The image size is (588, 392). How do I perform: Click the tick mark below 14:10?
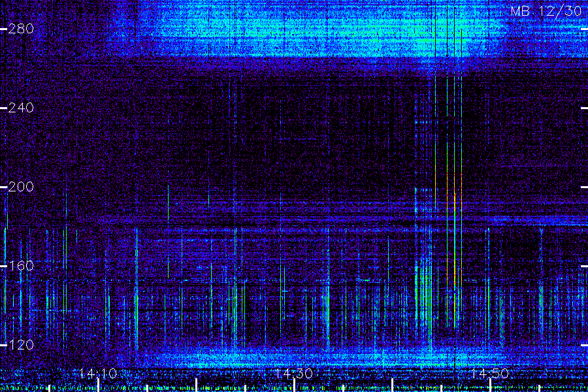click(98, 385)
